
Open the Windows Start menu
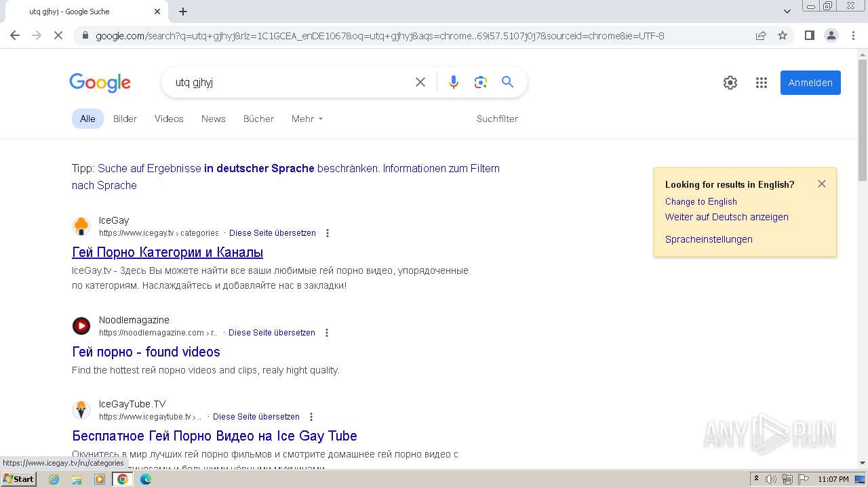[18, 479]
